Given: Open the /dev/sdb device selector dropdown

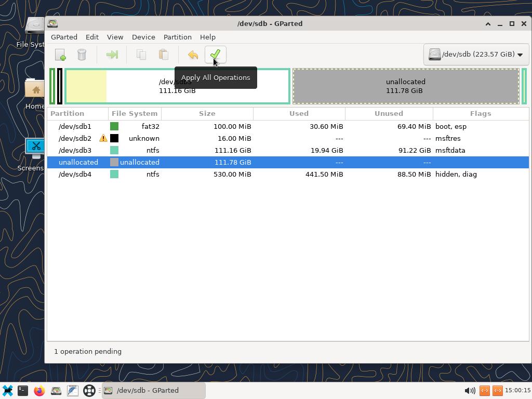Looking at the screenshot, I should coord(476,55).
